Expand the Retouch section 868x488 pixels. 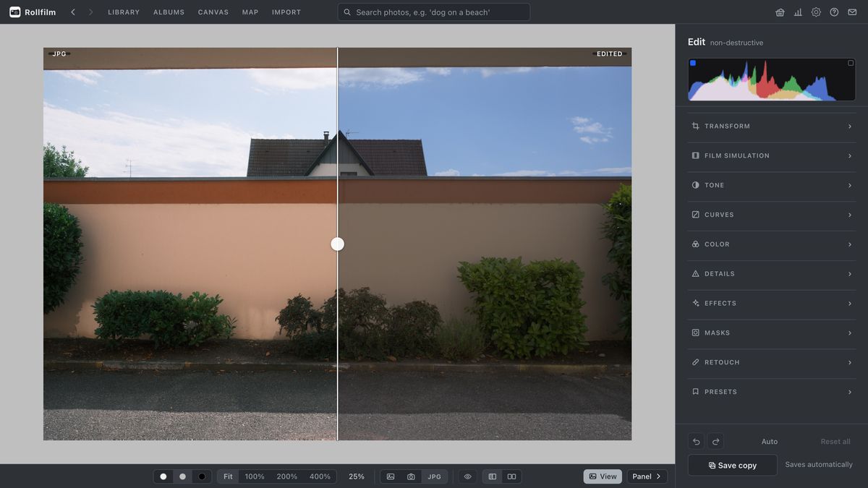[772, 362]
